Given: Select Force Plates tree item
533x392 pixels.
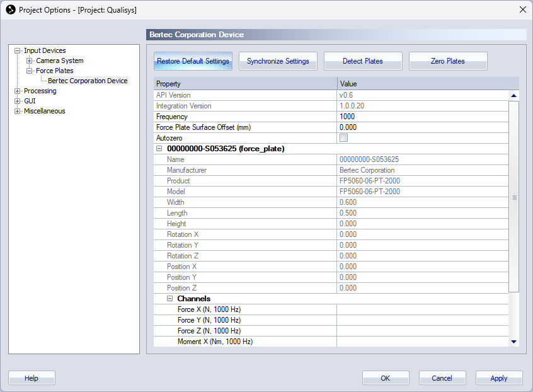Looking at the screenshot, I should click(54, 71).
